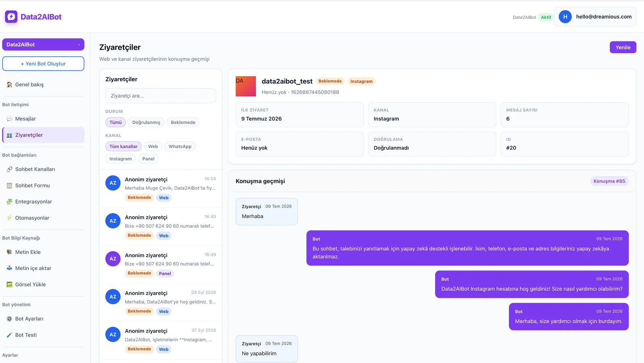The width and height of the screenshot is (644, 363).
Task: Click the visitor message 'Ne yapabilirim'
Action: pos(266,349)
